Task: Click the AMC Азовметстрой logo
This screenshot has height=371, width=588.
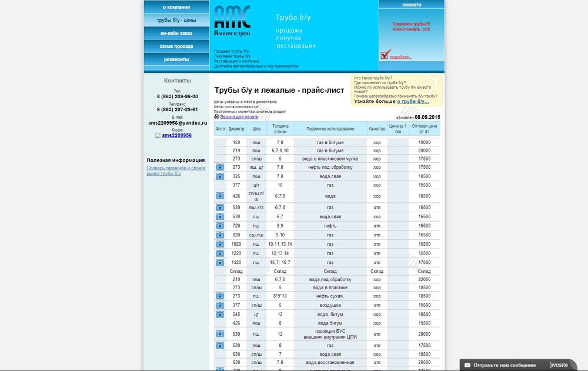Action: tap(232, 21)
